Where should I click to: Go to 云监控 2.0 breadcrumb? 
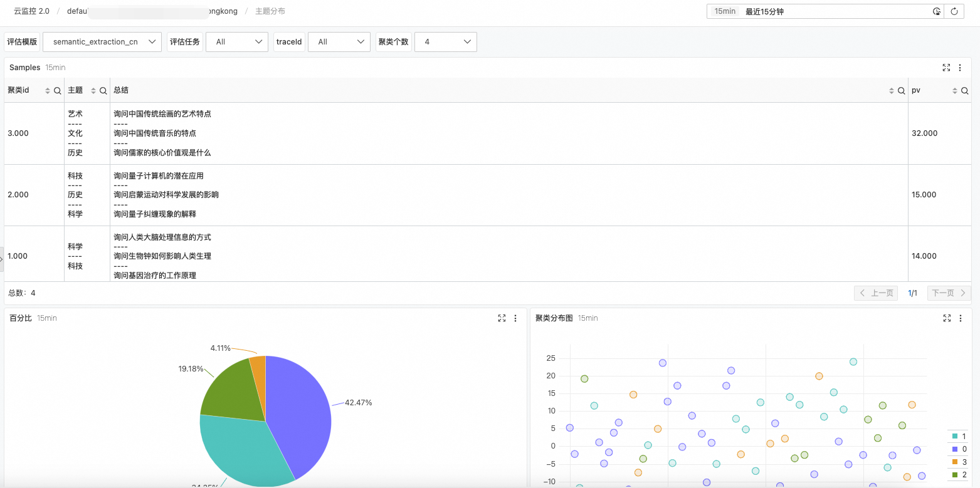(31, 11)
